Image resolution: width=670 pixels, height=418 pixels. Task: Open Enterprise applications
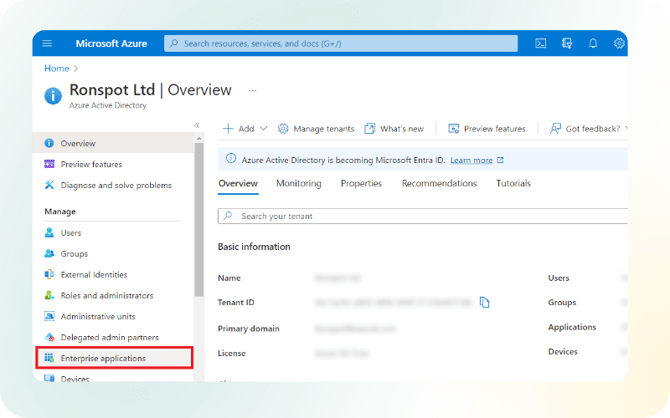click(x=114, y=358)
